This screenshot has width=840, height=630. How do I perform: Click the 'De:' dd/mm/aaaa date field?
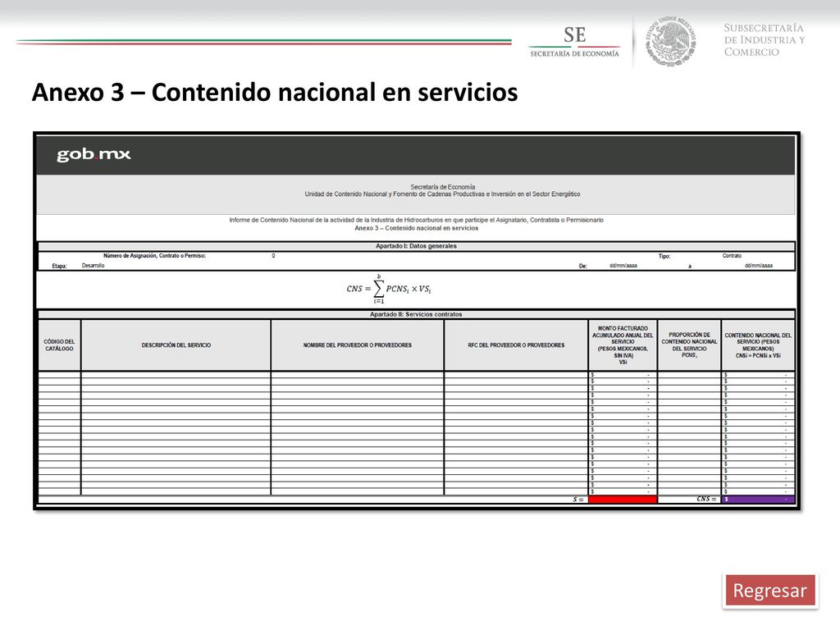tap(623, 266)
